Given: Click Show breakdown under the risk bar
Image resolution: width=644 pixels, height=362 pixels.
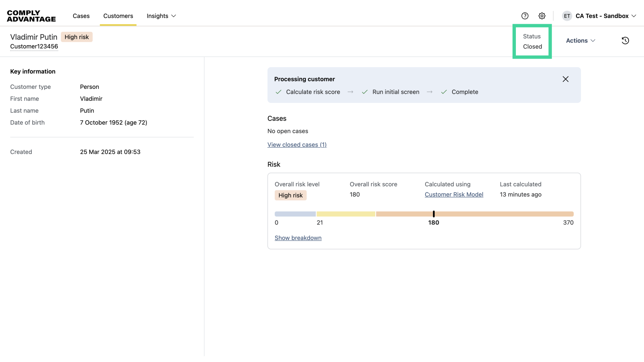Looking at the screenshot, I should pos(298,238).
